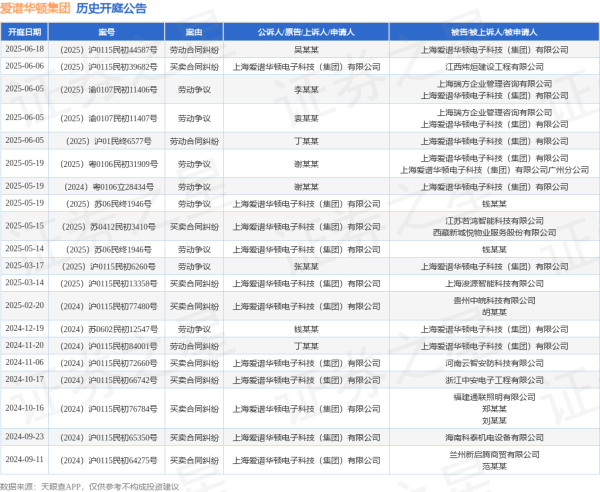Click the 劳动争议 cell in 2025-03-17 row

(x=194, y=267)
